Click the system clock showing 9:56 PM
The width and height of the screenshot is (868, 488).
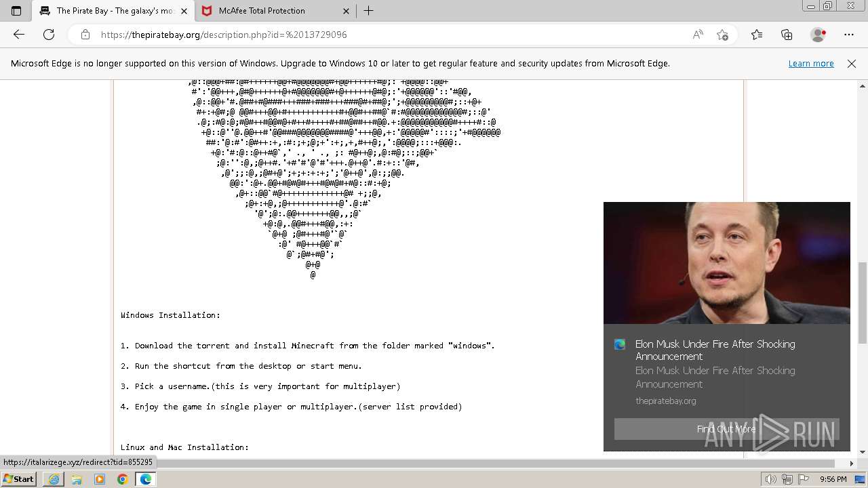(833, 479)
